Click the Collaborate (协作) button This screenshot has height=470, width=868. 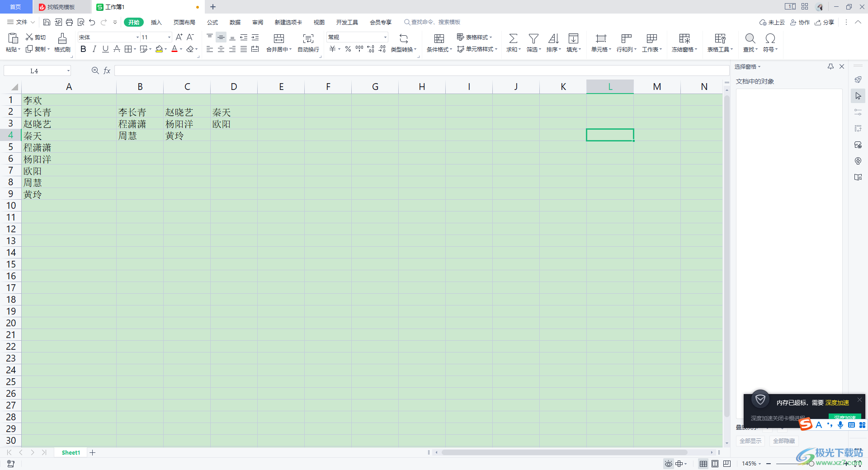point(800,22)
